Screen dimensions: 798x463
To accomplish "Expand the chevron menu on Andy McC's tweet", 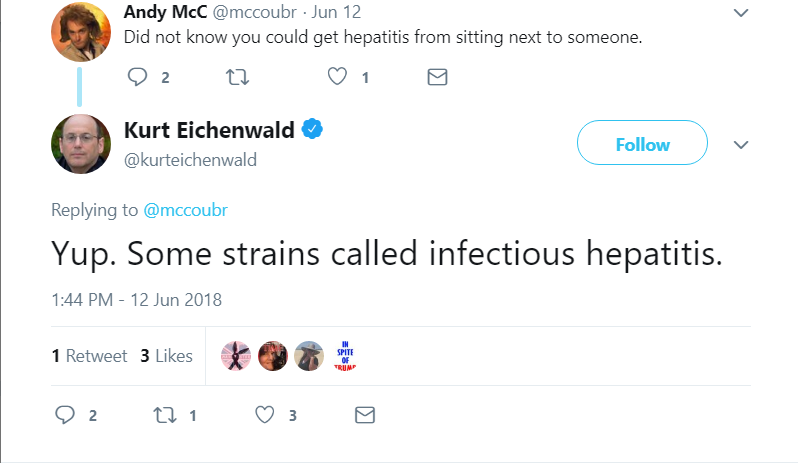I will click(x=741, y=13).
